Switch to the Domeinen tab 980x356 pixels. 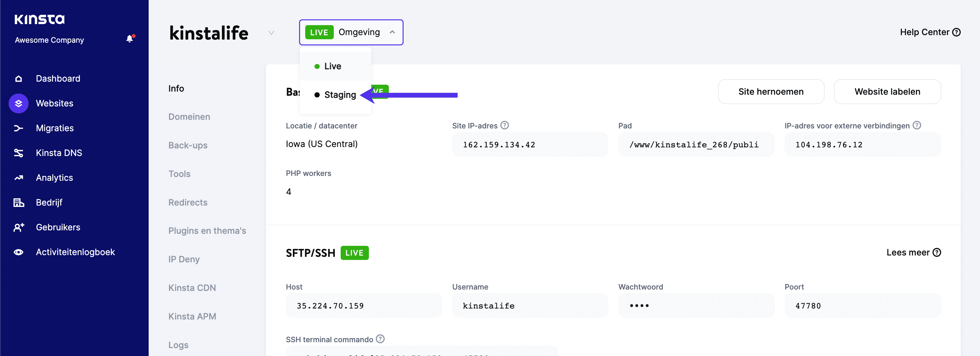click(x=189, y=117)
